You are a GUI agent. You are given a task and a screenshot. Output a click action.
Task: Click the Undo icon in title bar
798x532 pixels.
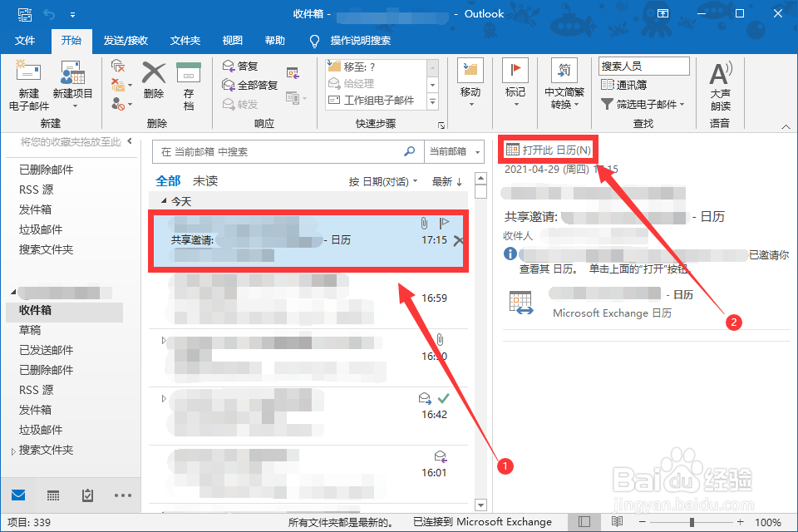click(x=49, y=14)
